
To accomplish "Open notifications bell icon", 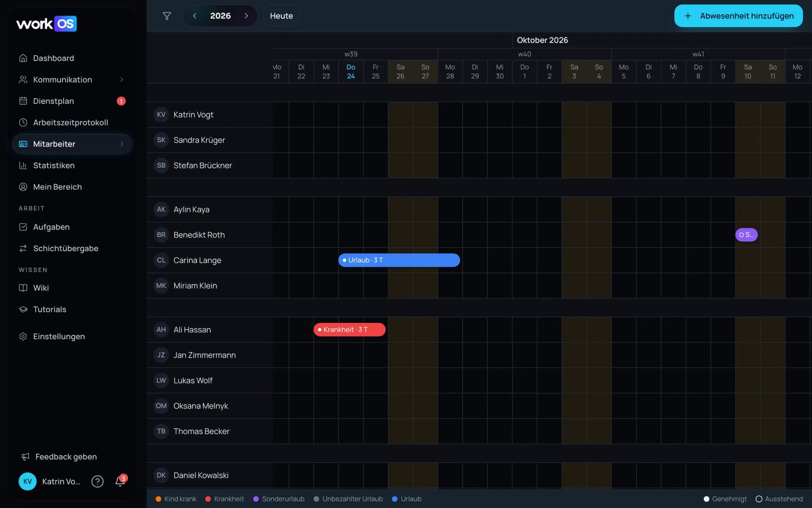I will tap(120, 481).
